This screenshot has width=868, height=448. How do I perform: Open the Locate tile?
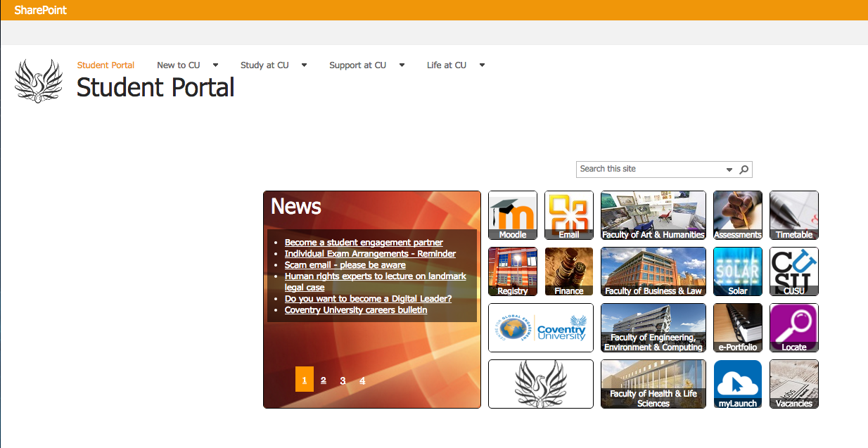click(794, 328)
